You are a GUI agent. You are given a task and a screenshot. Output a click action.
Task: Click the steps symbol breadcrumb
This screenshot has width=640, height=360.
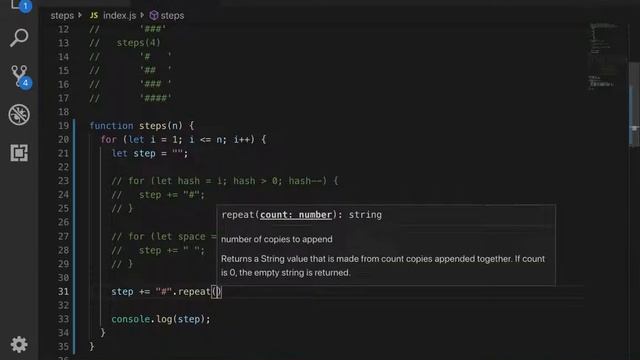click(172, 16)
